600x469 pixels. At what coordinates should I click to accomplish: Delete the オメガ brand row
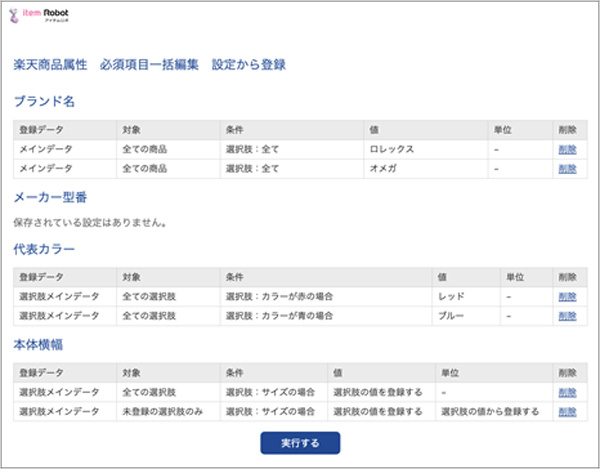(567, 169)
